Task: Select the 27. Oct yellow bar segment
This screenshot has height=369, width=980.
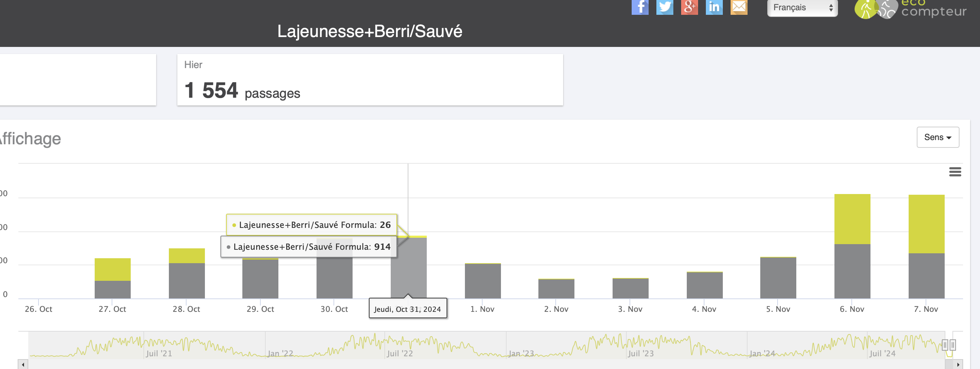Action: [113, 270]
